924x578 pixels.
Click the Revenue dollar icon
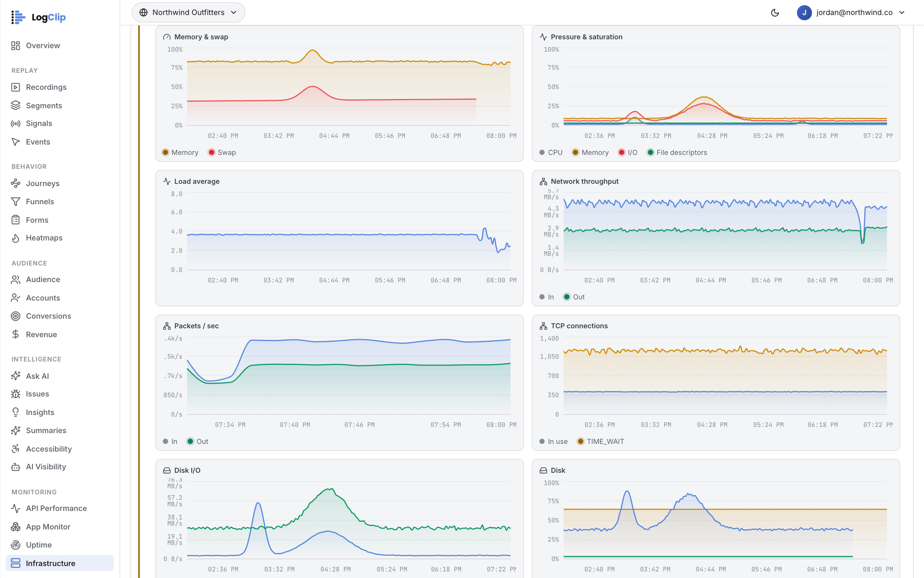pos(15,334)
